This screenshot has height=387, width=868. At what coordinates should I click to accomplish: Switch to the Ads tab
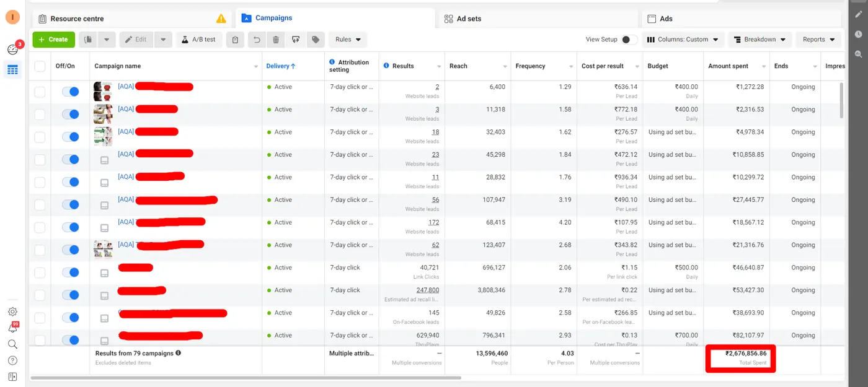741,19
